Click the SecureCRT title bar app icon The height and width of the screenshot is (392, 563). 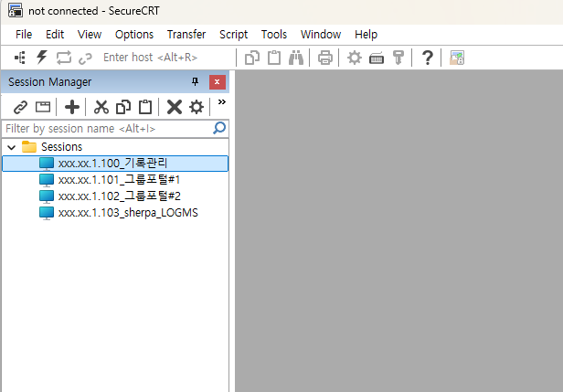(x=15, y=10)
